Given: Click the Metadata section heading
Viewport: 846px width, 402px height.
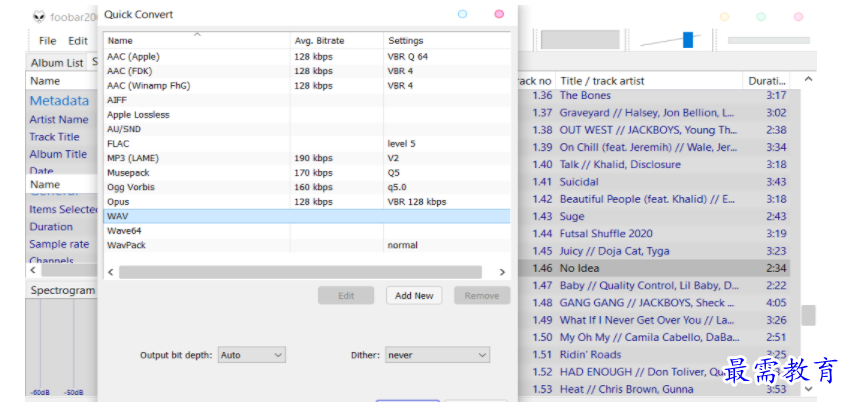Looking at the screenshot, I should (59, 101).
